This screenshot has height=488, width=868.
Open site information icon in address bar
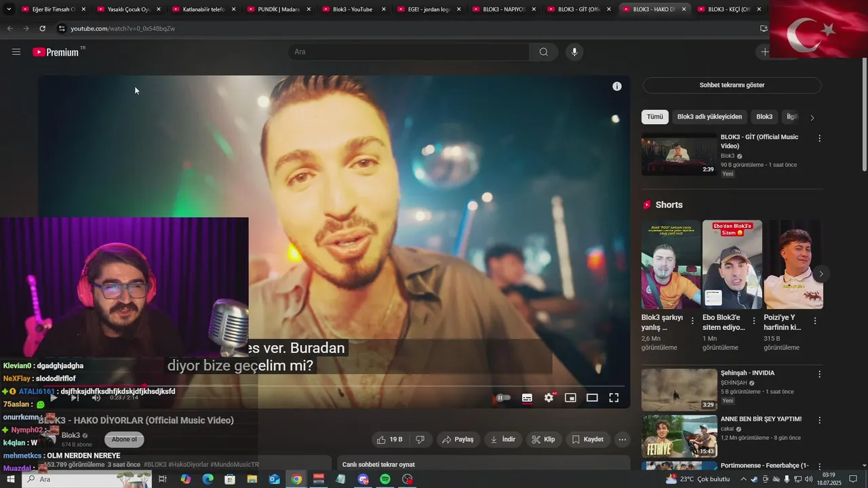(62, 28)
